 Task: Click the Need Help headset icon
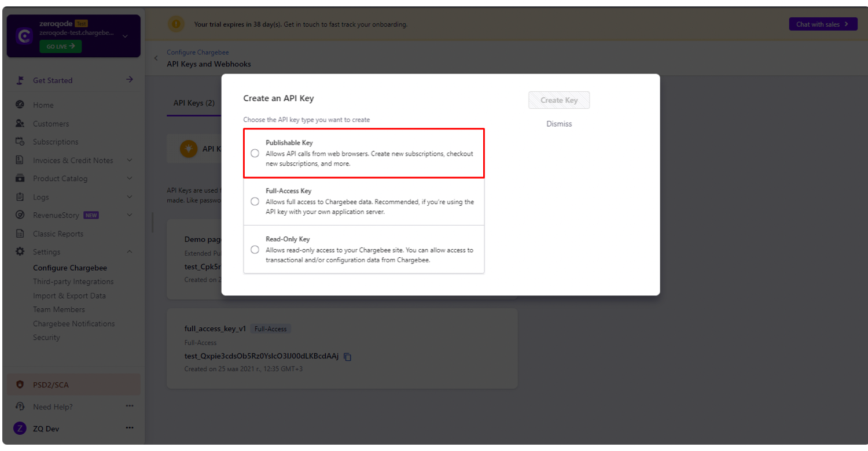pyautogui.click(x=20, y=406)
